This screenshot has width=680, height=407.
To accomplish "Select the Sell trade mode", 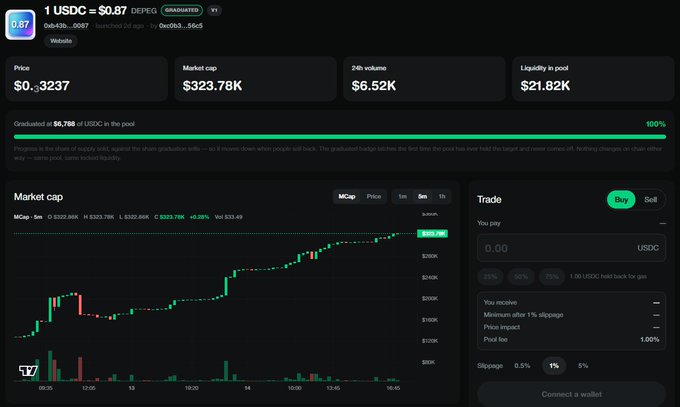I will click(x=650, y=200).
